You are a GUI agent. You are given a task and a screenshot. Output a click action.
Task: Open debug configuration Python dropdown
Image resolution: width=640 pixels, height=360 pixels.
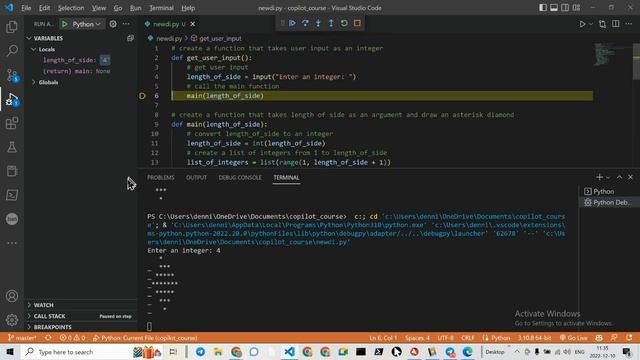pyautogui.click(x=87, y=24)
